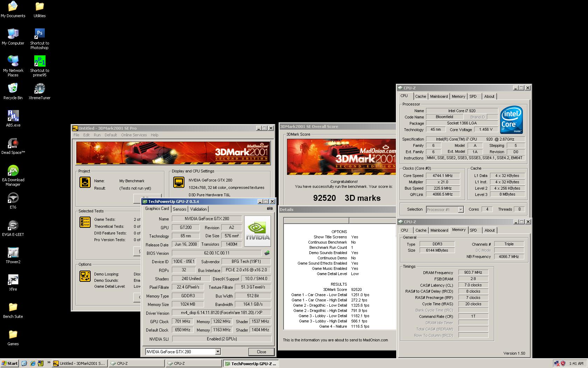Select the TPower2 desktop icon
The image size is (588, 368).
13,255
